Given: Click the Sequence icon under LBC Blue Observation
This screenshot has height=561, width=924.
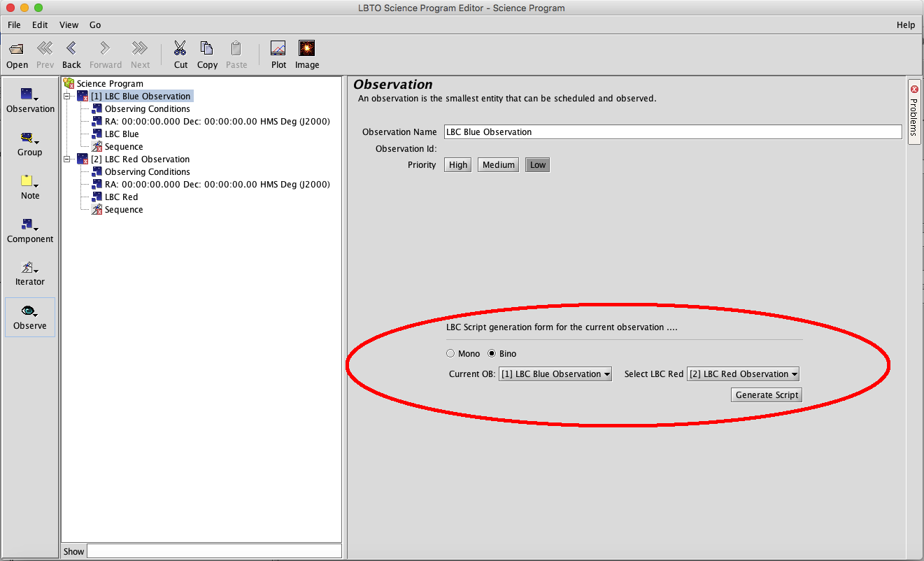Looking at the screenshot, I should pos(97,146).
